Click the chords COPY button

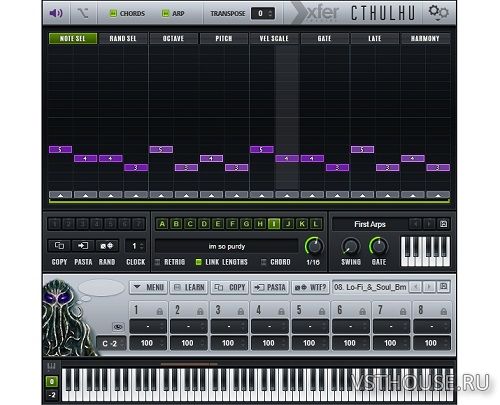click(230, 287)
